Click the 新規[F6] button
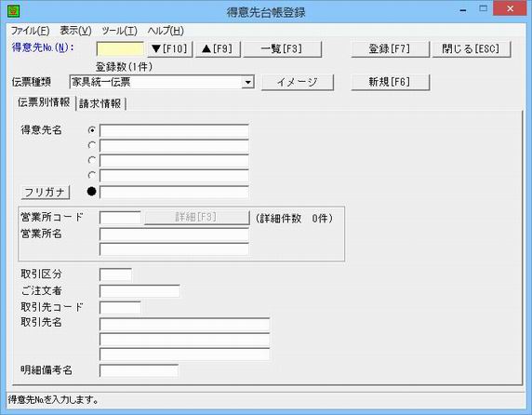This screenshot has height=415, width=532. tap(391, 82)
